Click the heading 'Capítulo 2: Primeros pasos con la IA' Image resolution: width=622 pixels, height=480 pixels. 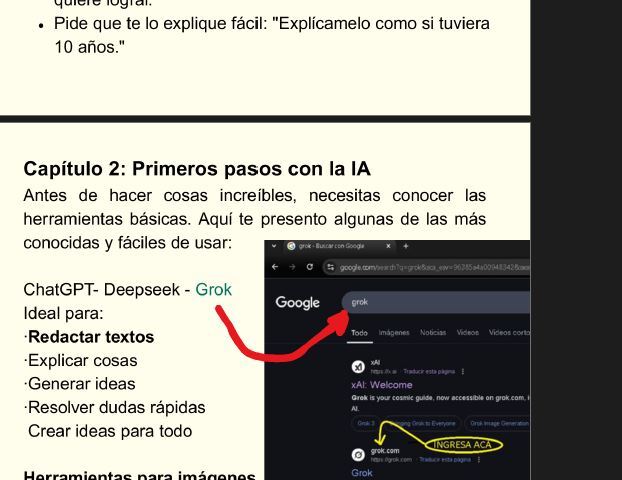click(x=197, y=169)
